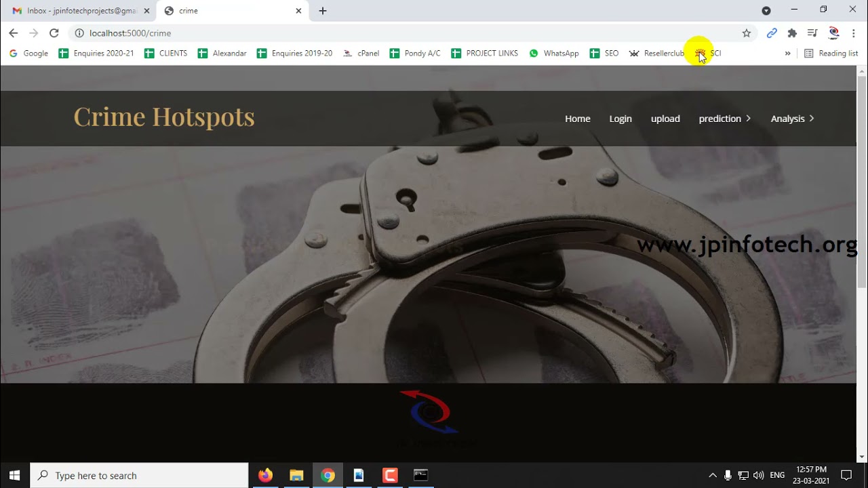868x488 pixels.
Task: Switch to Chrome on the taskbar
Action: point(328,475)
